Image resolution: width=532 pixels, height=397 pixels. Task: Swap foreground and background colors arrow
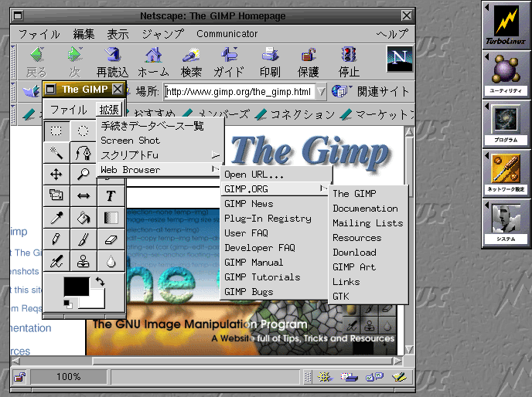(100, 281)
